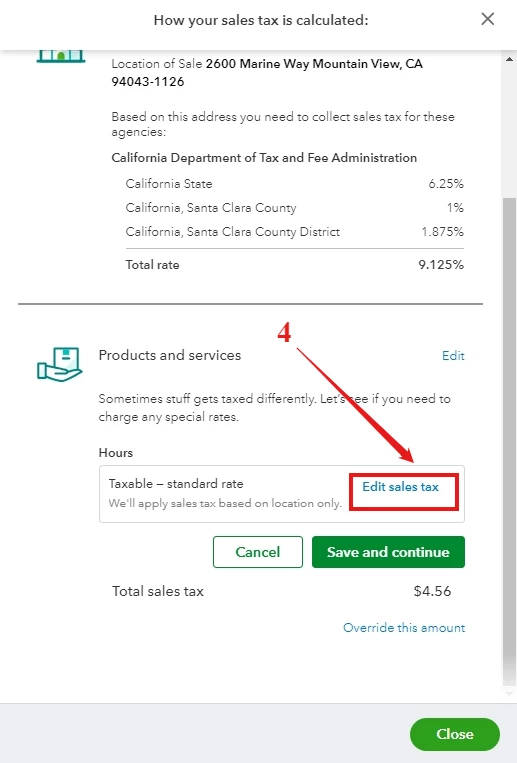The height and width of the screenshot is (763, 517).
Task: Click the $4.56 total sales tax amount
Action: [x=432, y=591]
